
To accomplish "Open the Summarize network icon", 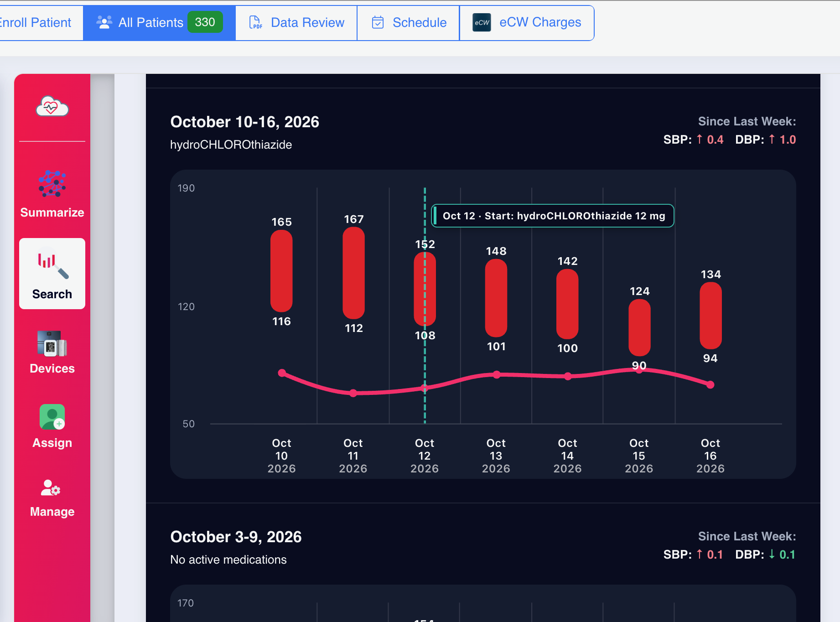I will (52, 184).
